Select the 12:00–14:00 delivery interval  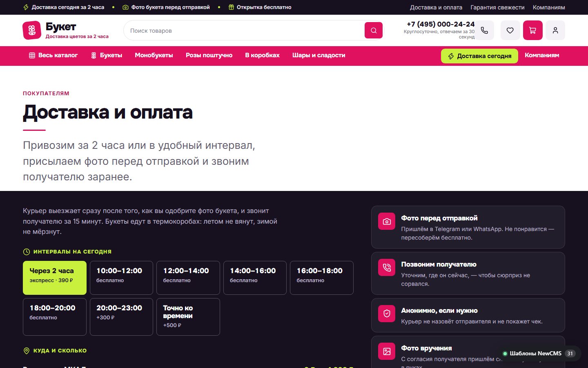(188, 278)
